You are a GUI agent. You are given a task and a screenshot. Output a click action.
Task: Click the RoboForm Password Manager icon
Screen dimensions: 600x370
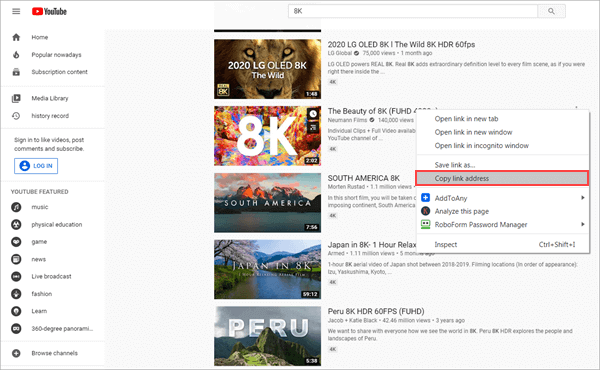426,224
